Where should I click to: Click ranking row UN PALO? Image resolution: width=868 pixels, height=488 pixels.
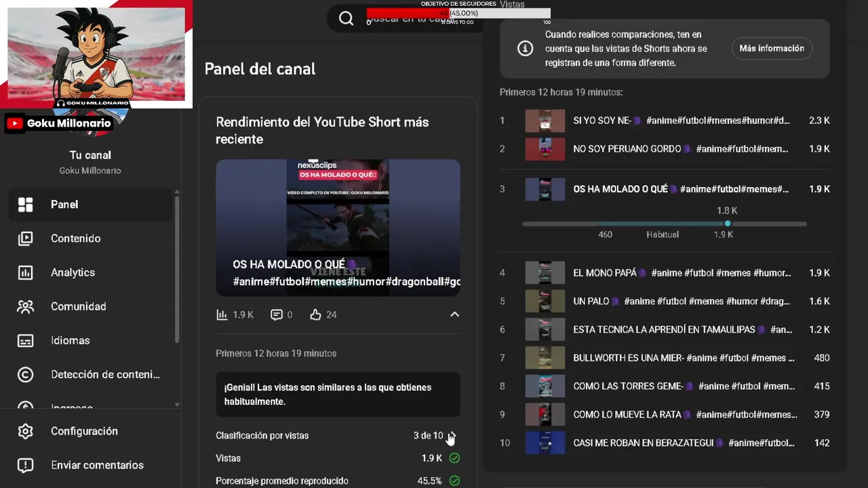[665, 301]
